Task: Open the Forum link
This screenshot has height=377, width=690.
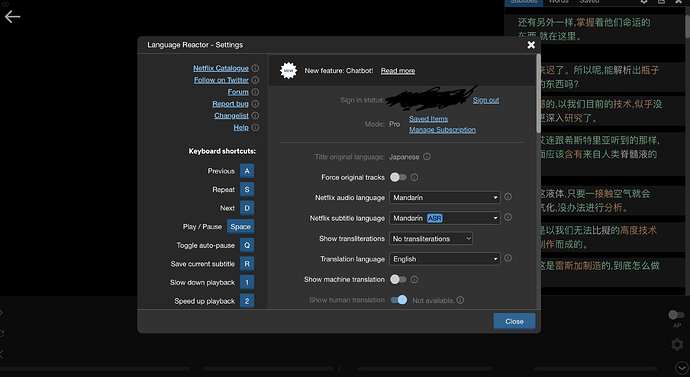Action: pos(238,92)
